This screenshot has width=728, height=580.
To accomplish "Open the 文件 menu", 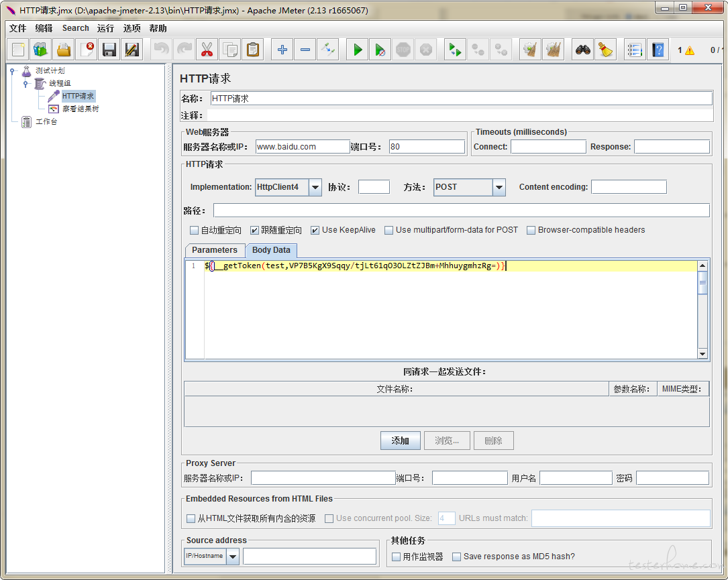I will (17, 28).
